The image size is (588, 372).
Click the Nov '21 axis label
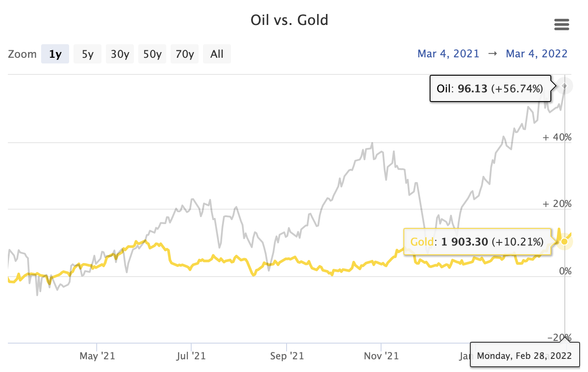click(x=381, y=356)
